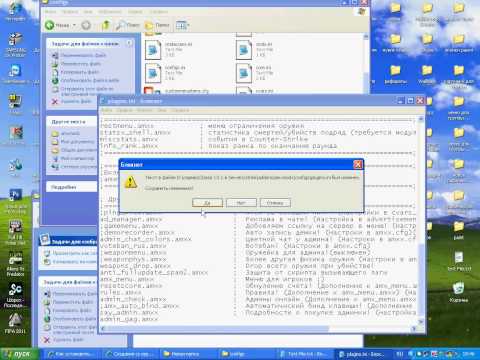Open the Back history dropdown arrow in Explorer
This screenshot has height=360, width=480.
[x=74, y=25]
